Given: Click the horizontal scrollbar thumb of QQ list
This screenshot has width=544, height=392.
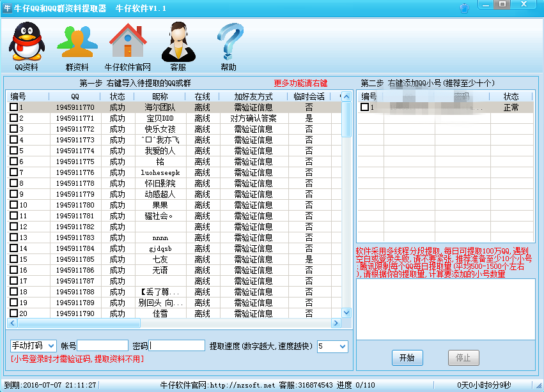Looking at the screenshot, I should click(x=79, y=324).
